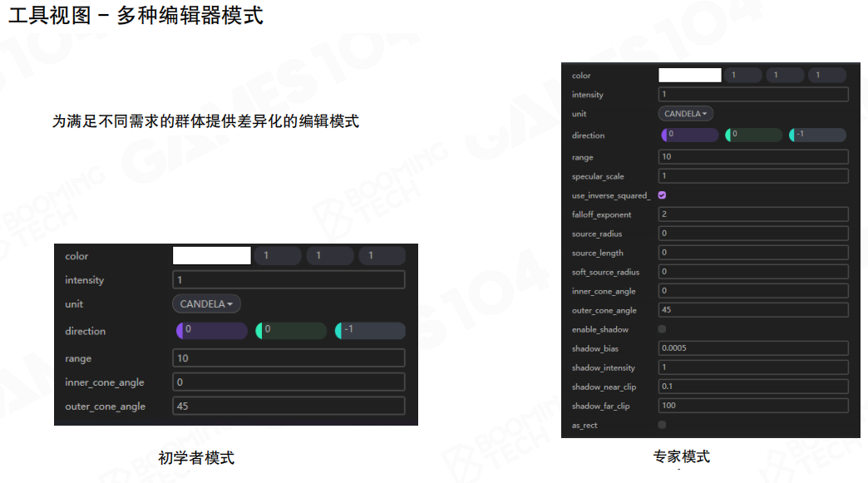Screen dimensions: 868x483
Task: Toggle the as_rect checkbox
Action: click(x=662, y=425)
